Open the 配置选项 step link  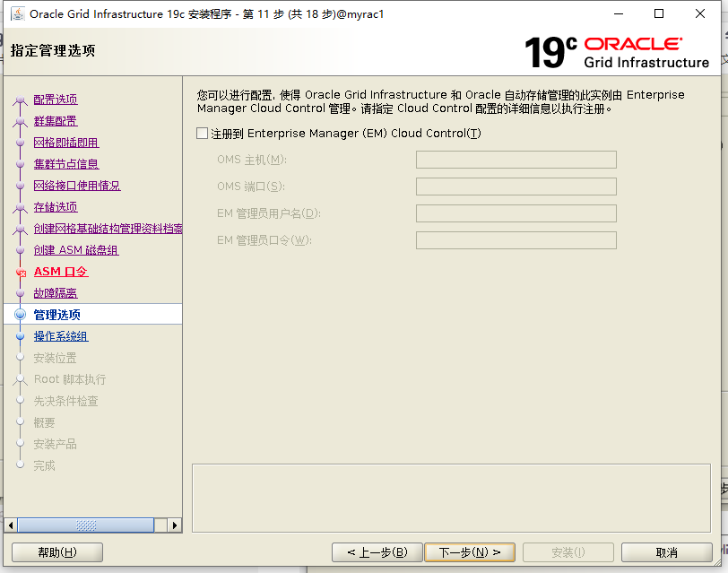click(x=56, y=100)
